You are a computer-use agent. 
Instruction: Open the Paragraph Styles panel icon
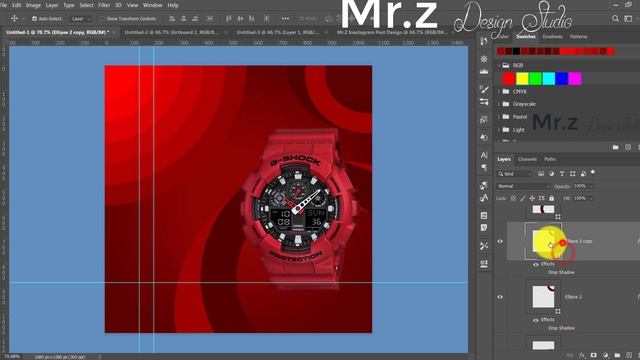coord(484,185)
